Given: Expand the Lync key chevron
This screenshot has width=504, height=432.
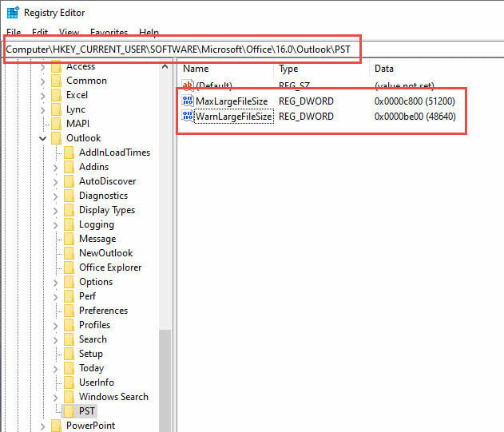Looking at the screenshot, I should [43, 110].
